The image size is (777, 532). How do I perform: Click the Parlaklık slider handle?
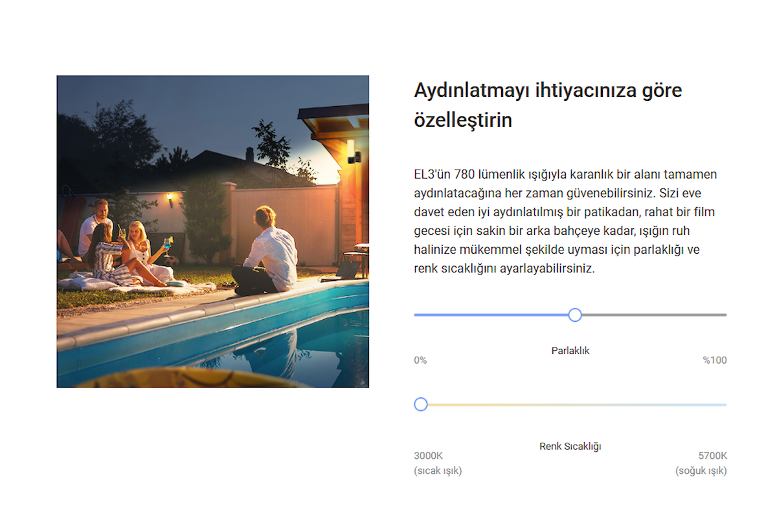coord(574,315)
